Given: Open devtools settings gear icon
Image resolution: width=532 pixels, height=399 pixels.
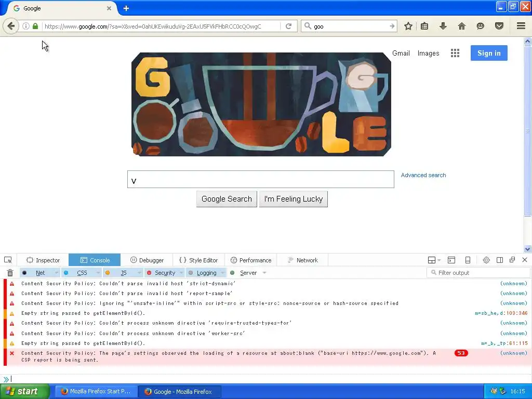Looking at the screenshot, I should (x=486, y=260).
